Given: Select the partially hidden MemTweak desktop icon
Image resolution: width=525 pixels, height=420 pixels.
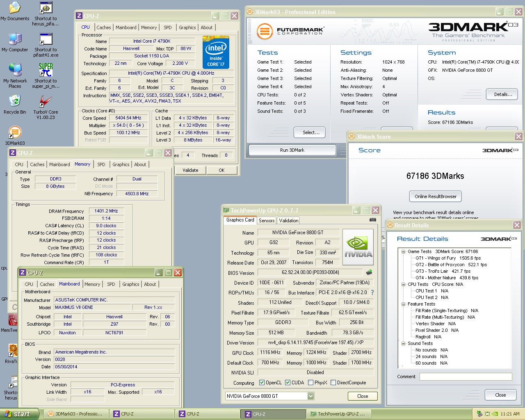Looking at the screenshot, I should pos(12,322).
